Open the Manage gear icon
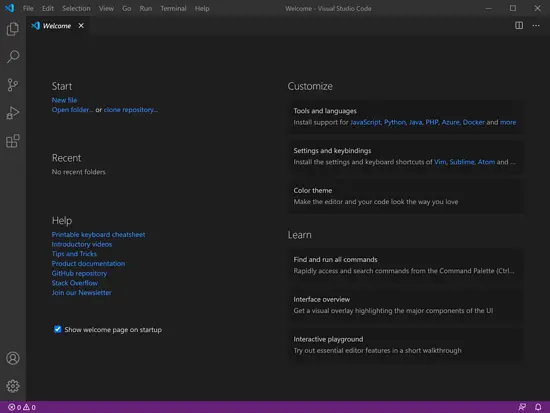 13,386
